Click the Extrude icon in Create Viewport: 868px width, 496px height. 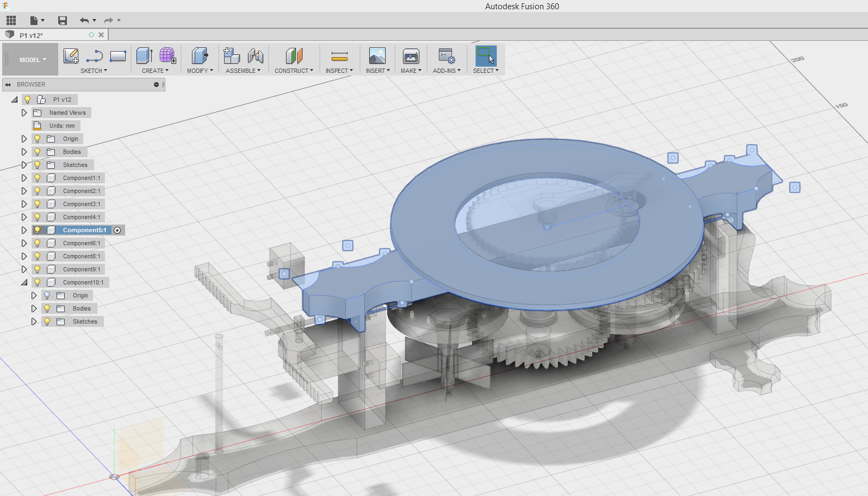144,55
